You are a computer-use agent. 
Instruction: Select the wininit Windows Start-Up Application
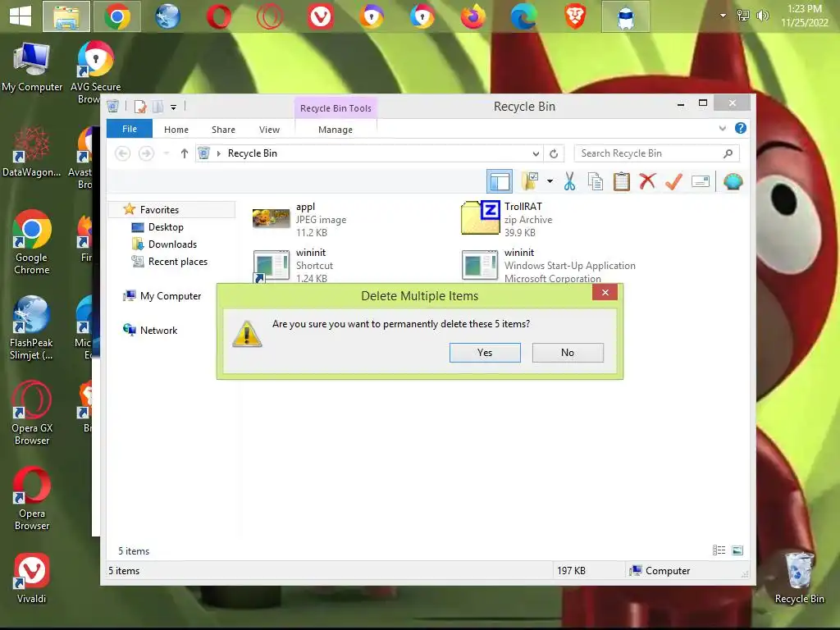click(x=548, y=265)
